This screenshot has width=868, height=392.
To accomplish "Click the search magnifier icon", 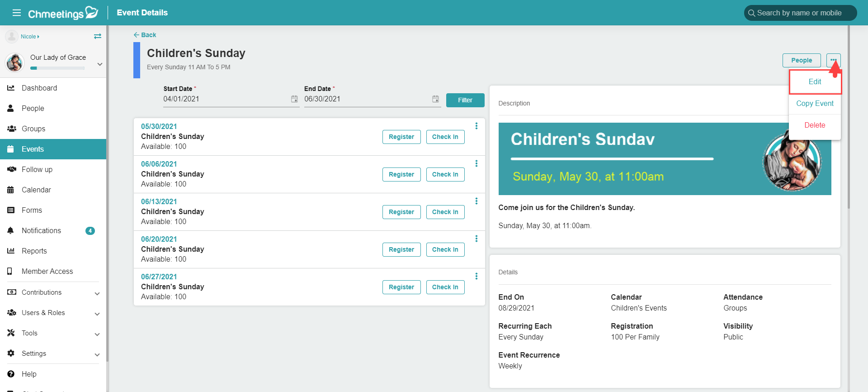I will pyautogui.click(x=751, y=13).
